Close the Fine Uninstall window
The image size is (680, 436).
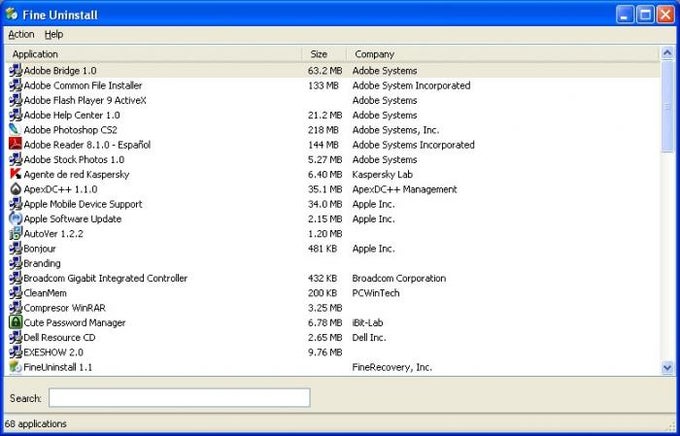click(665, 15)
